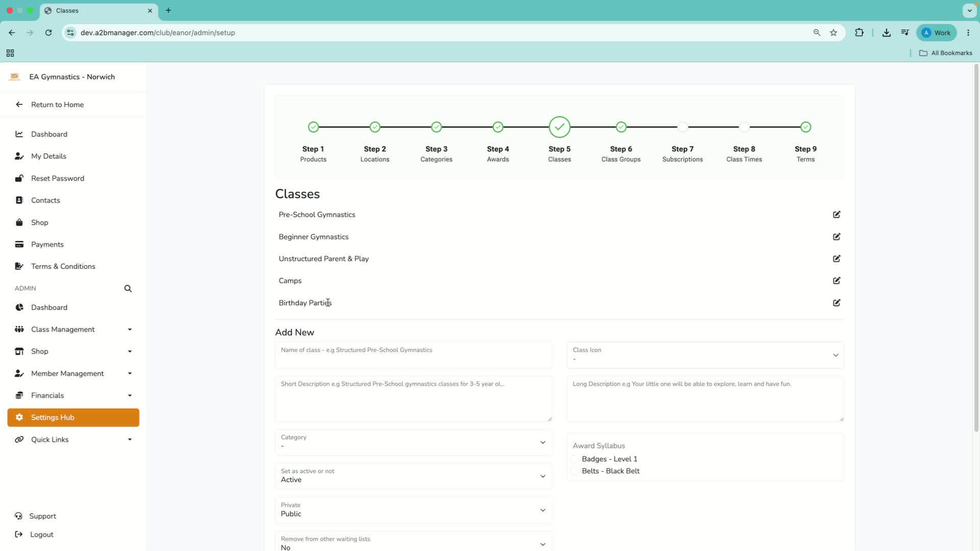
Task: Edit the Beginner Gymnastics class
Action: point(837,237)
